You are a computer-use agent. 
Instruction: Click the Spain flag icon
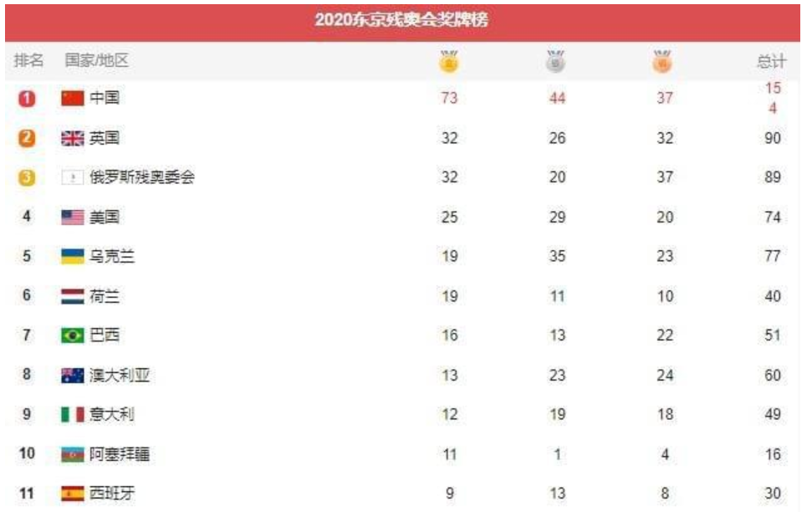73,494
